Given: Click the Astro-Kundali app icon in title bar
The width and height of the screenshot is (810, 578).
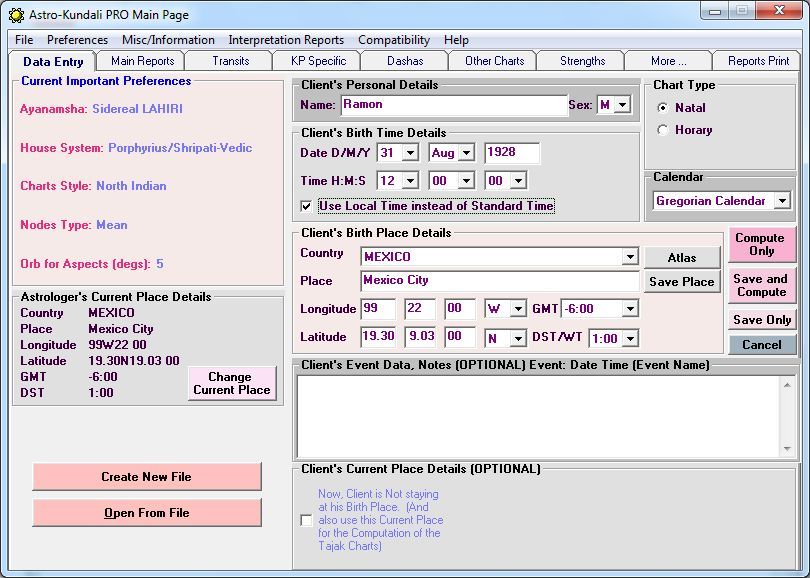Looking at the screenshot, I should tap(16, 15).
